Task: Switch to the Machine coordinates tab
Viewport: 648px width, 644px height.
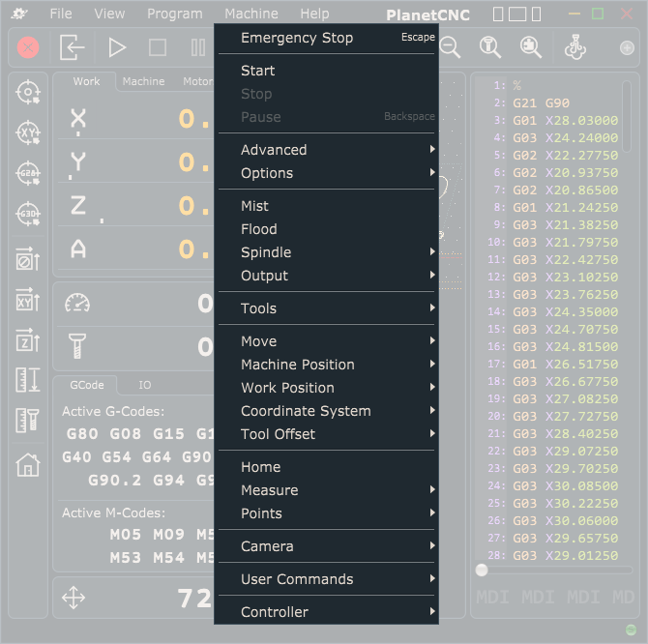Action: (x=143, y=81)
